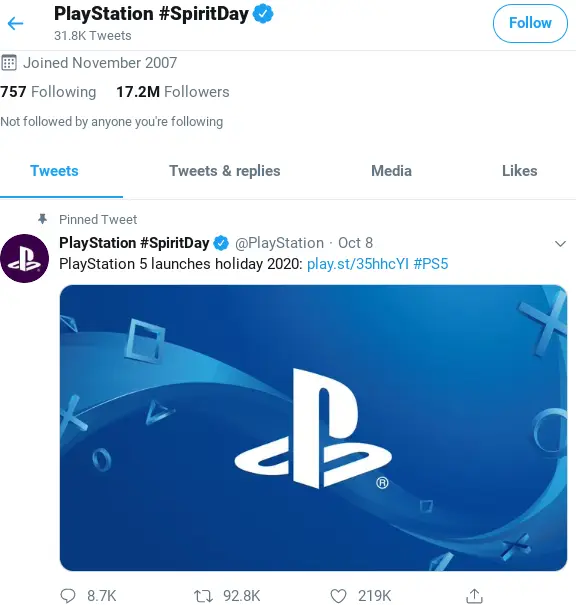The image size is (576, 605).
Task: Retweet the pinned PS5 tweet
Action: click(203, 595)
